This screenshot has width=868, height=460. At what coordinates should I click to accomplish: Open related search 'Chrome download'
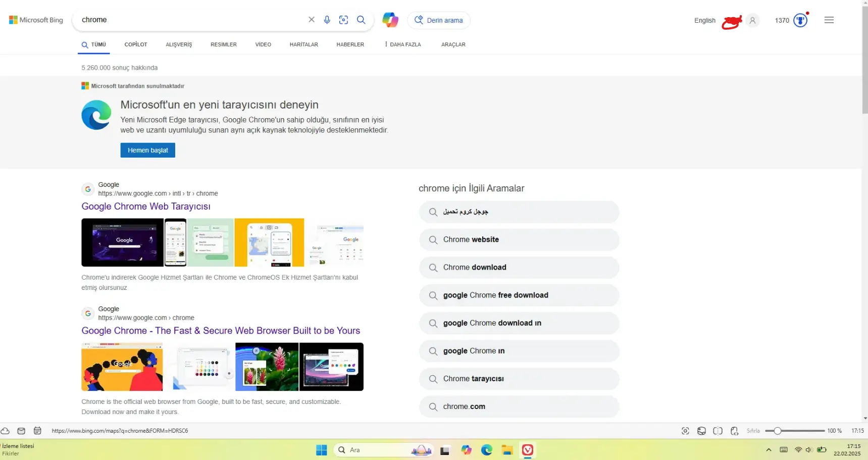[519, 268]
